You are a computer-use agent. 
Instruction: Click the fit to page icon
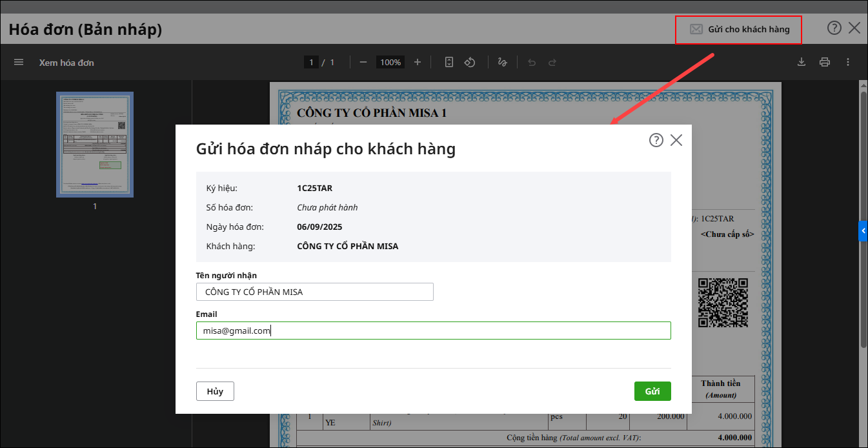click(449, 62)
